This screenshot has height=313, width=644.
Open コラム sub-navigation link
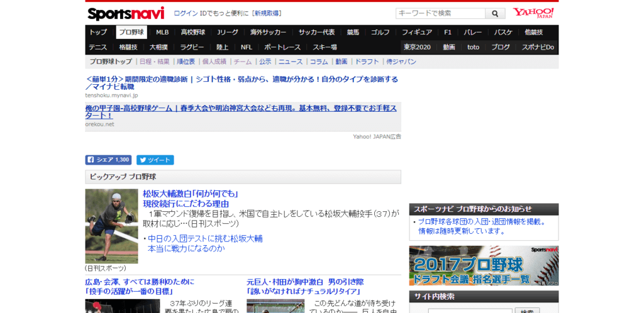319,62
